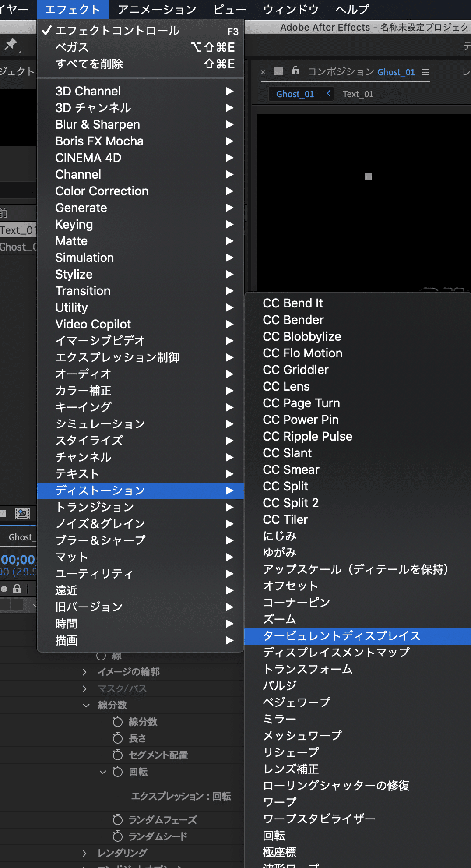Switch to the Text_01 breadcrumb tab
Viewport: 471px width, 868px height.
(358, 94)
